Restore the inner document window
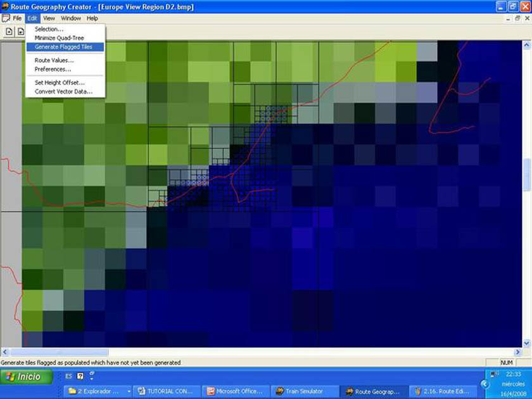 click(x=517, y=18)
